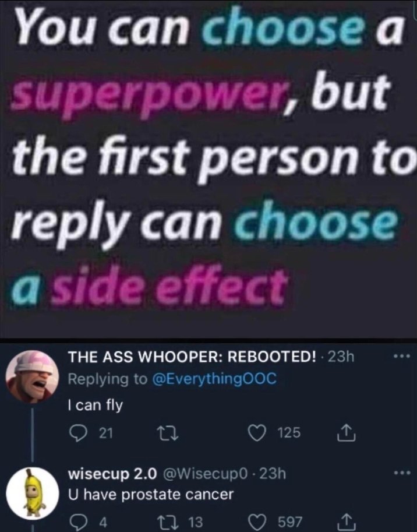Open the 'U have prostate cancer' reply
This screenshot has height=532, width=417.
[x=151, y=494]
